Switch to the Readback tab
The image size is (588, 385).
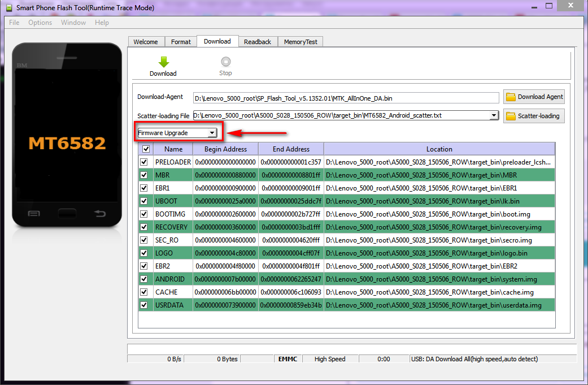258,42
